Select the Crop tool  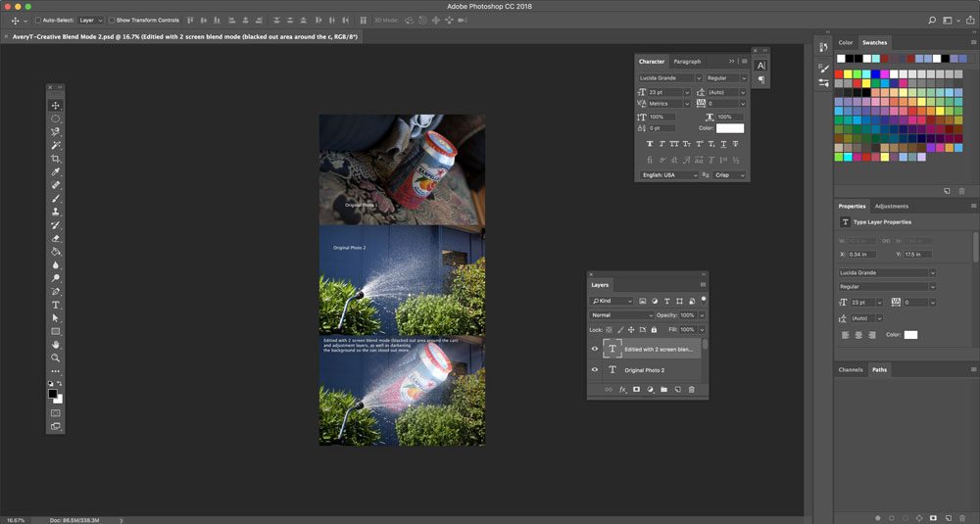click(x=56, y=159)
